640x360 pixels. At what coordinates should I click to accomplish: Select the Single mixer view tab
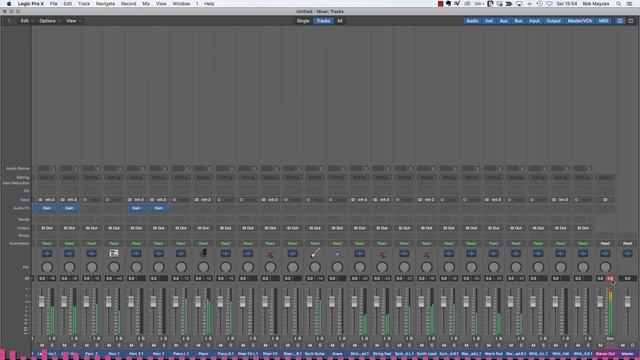303,21
